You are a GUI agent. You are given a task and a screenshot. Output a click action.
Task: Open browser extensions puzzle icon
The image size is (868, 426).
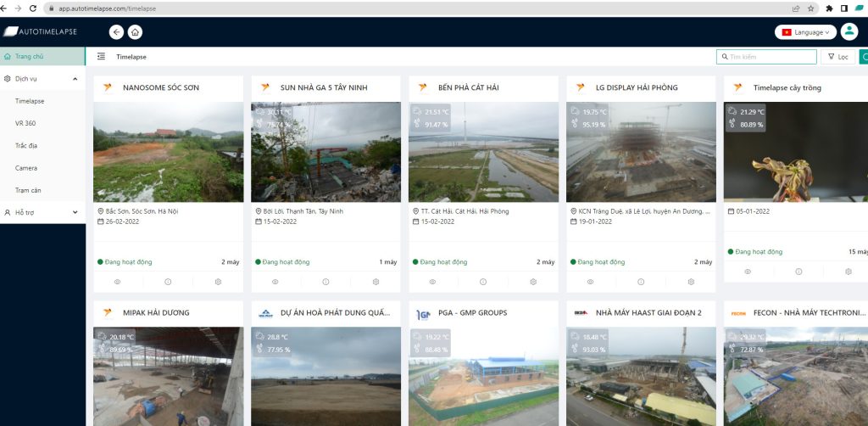click(x=829, y=8)
